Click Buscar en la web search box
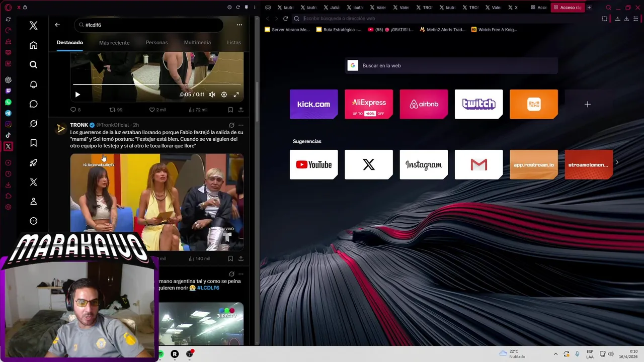This screenshot has height=362, width=644. [451, 65]
